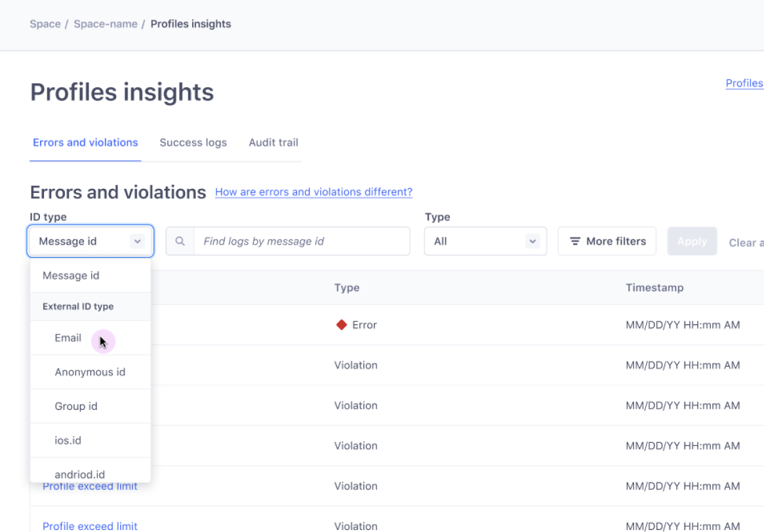Screen dimensions: 764x532
Task: Open the Type dropdown showing All
Action: (485, 241)
